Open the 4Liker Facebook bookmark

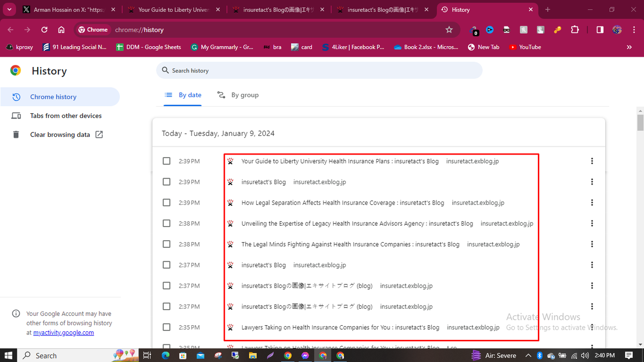pyautogui.click(x=352, y=47)
